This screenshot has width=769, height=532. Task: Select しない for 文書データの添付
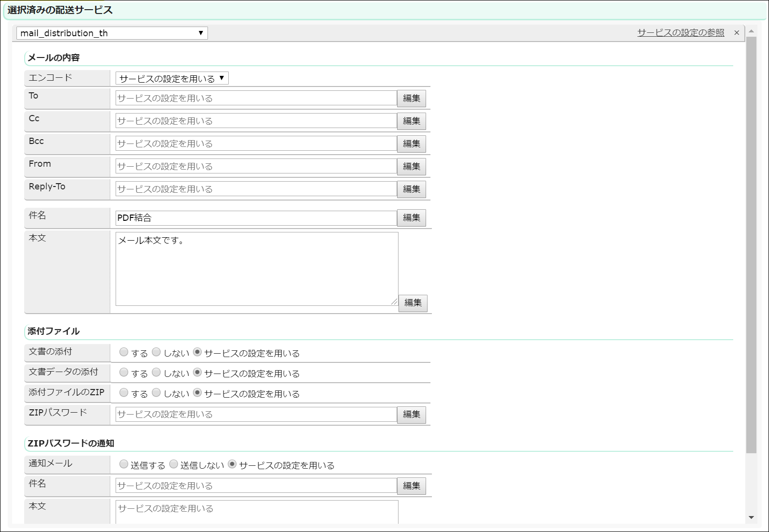point(156,373)
